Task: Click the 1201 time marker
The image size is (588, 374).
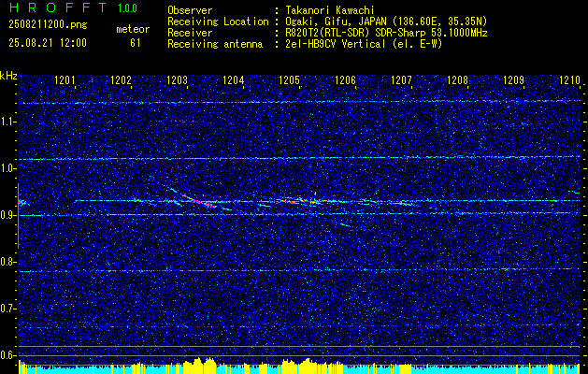Action: [x=65, y=79]
